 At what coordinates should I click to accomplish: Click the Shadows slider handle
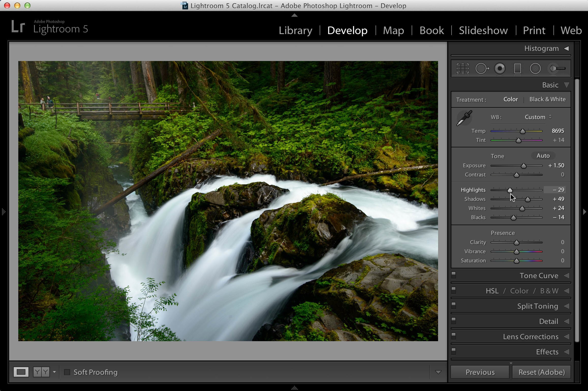[x=528, y=199]
